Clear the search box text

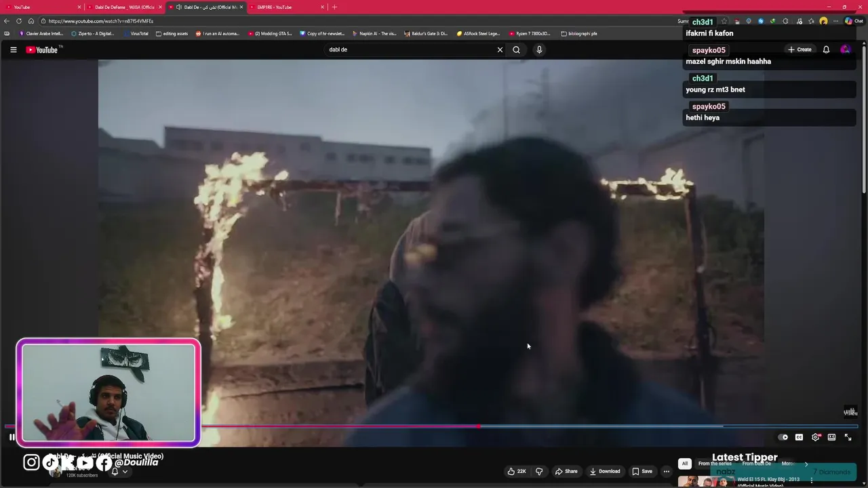(500, 49)
